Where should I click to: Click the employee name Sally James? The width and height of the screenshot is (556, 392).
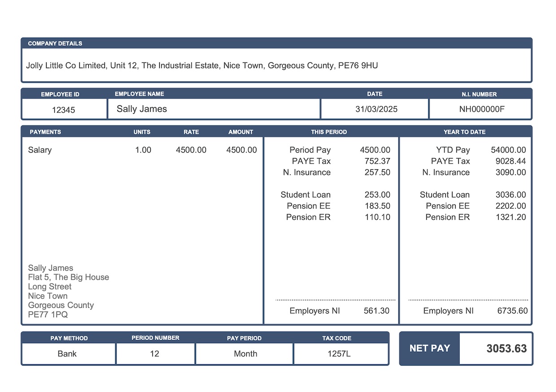141,108
